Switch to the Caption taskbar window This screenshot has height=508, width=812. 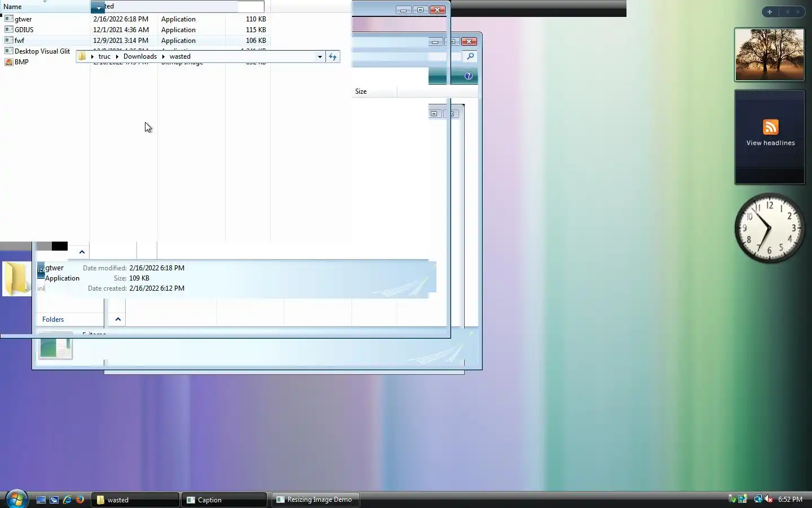pos(224,500)
